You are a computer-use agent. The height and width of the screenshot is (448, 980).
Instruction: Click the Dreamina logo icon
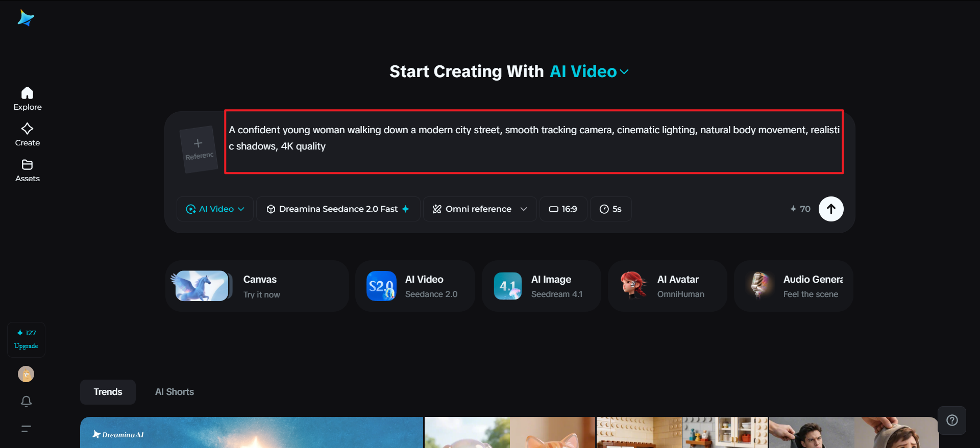[x=26, y=18]
